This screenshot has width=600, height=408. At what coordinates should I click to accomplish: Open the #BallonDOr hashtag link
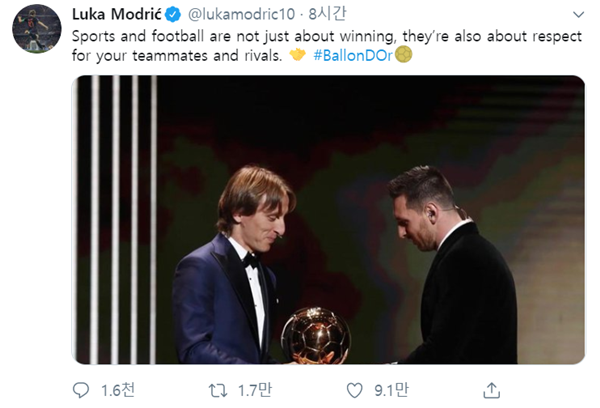pos(353,55)
